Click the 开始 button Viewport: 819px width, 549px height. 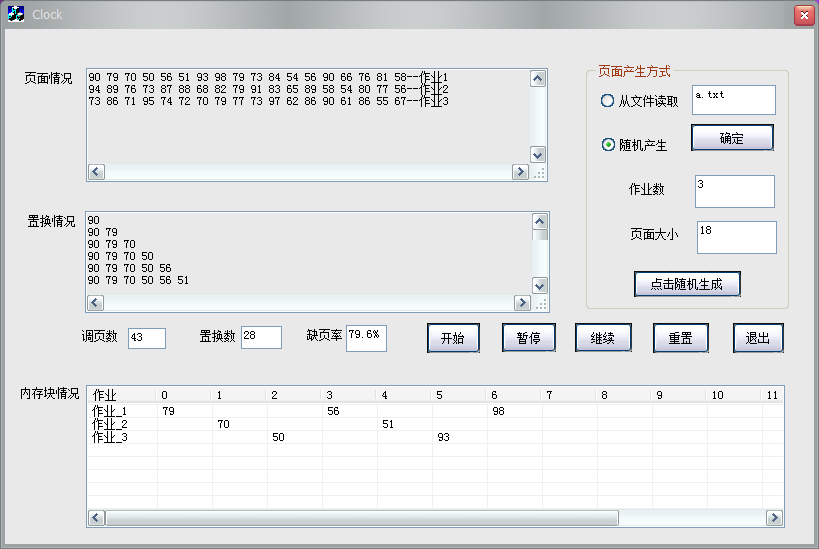(453, 338)
